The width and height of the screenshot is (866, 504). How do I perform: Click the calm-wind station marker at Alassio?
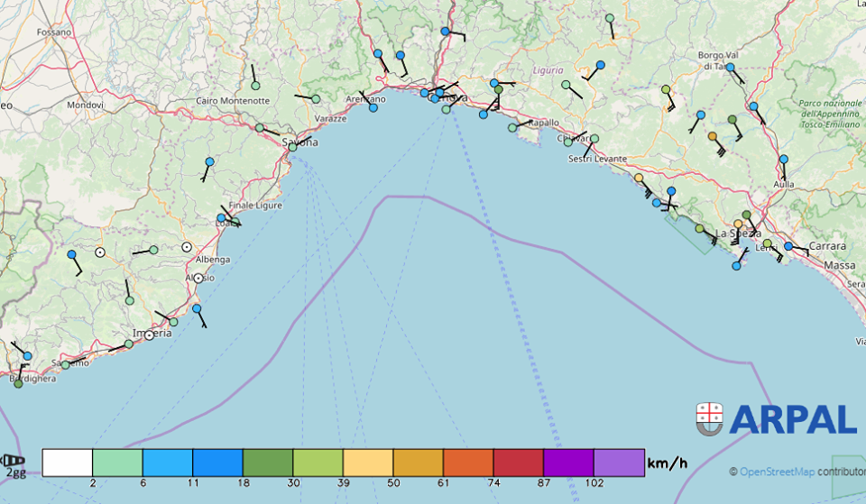click(198, 278)
